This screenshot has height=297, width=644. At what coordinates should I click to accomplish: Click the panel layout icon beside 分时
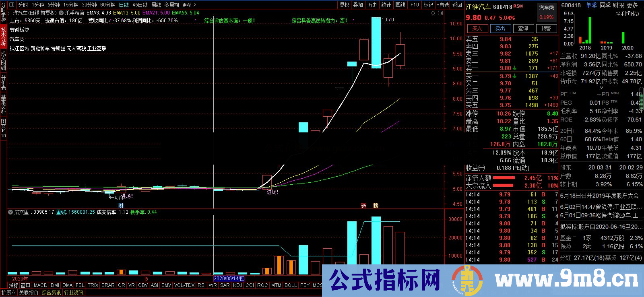(11, 5)
